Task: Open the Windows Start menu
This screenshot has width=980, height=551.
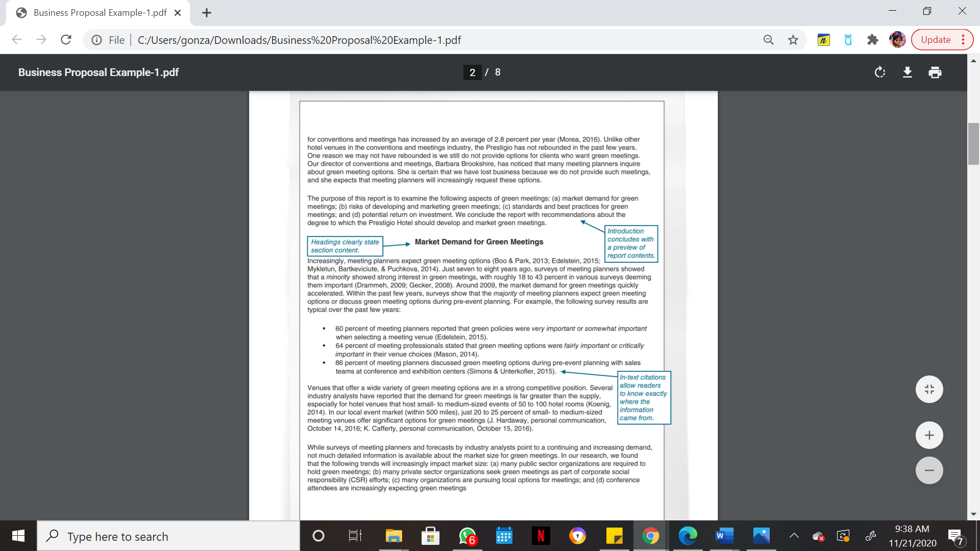Action: tap(18, 536)
